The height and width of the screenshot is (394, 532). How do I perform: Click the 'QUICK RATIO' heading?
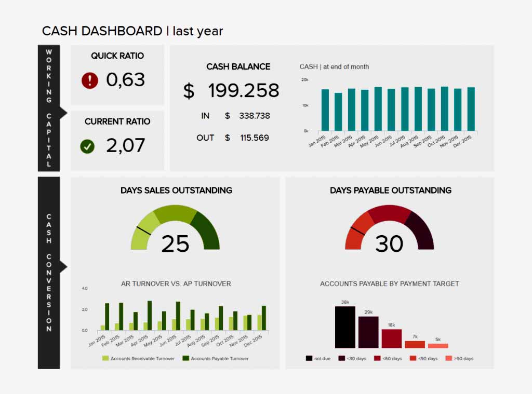[x=117, y=56]
